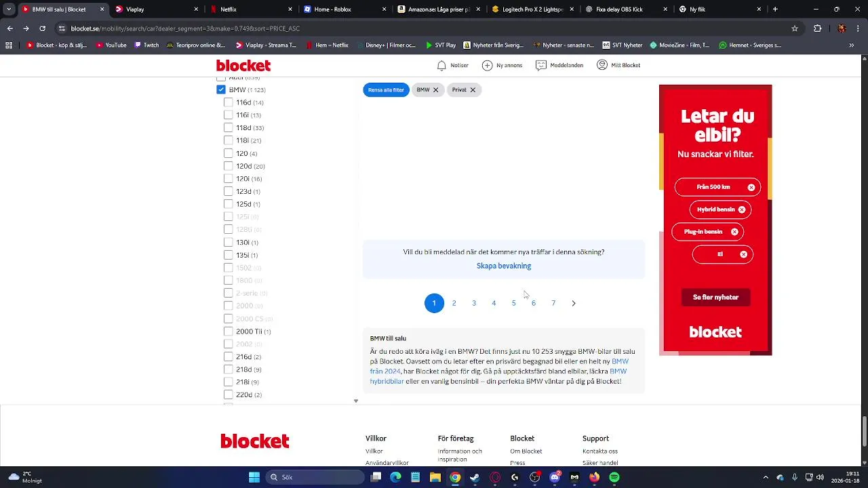The width and height of the screenshot is (868, 488).
Task: Open File Explorer from taskbar
Action: [435, 477]
